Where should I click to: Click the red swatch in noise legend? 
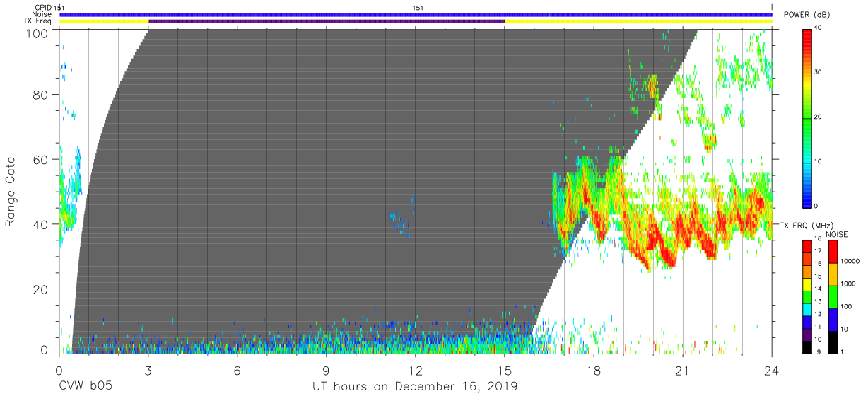point(832,251)
